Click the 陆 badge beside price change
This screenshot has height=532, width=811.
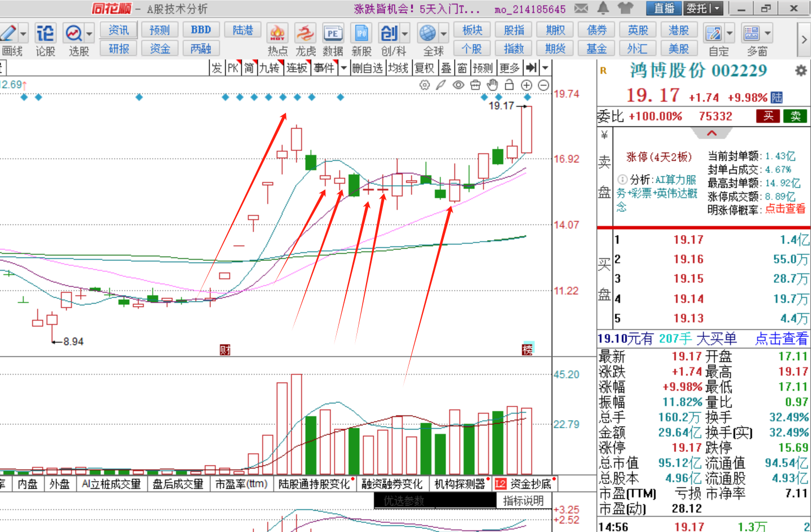pyautogui.click(x=777, y=97)
